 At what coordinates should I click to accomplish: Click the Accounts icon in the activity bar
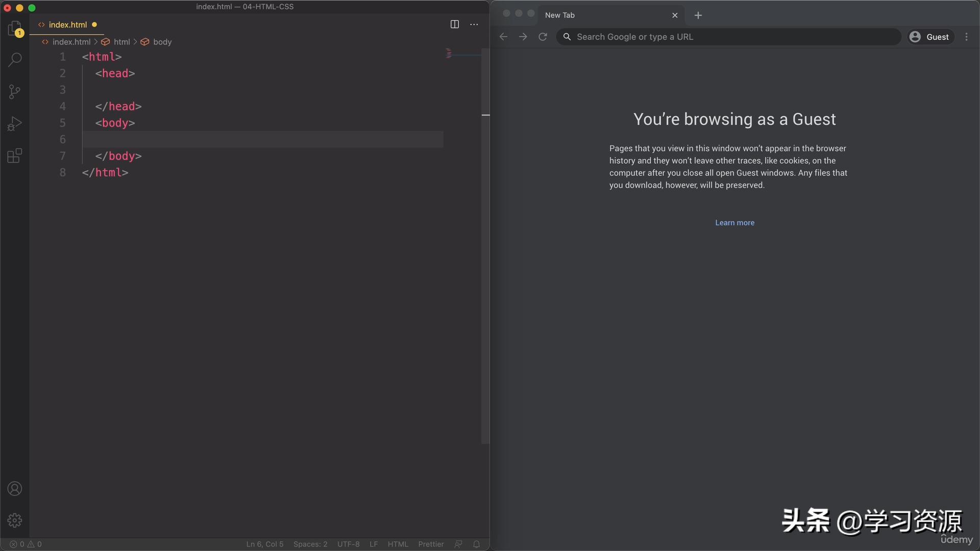(x=15, y=488)
